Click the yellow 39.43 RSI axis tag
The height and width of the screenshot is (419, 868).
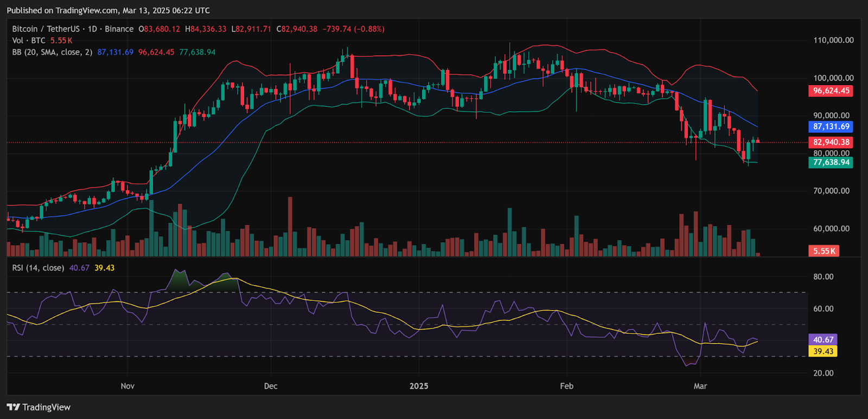(823, 351)
